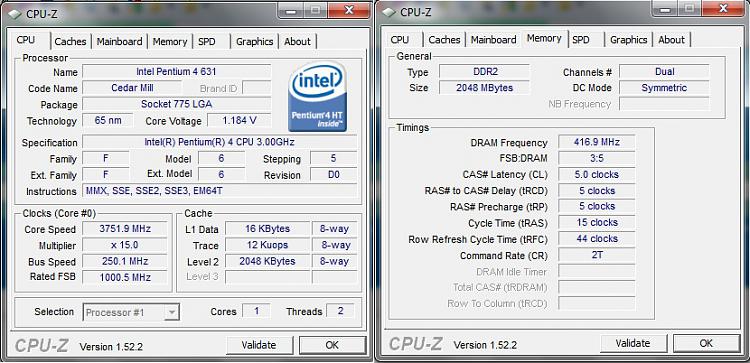750x363 pixels.
Task: Click the L1 Data value 16 KBytes
Action: pos(267,229)
